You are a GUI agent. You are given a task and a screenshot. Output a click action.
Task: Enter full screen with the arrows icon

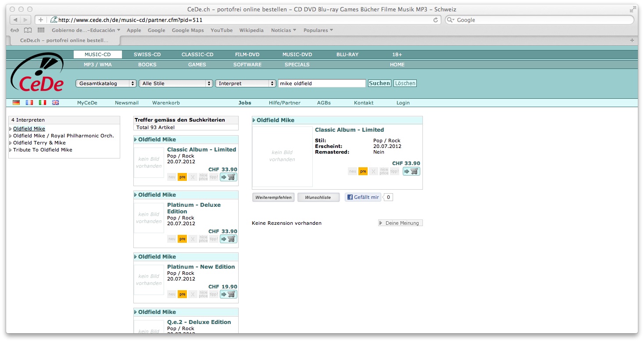click(633, 9)
